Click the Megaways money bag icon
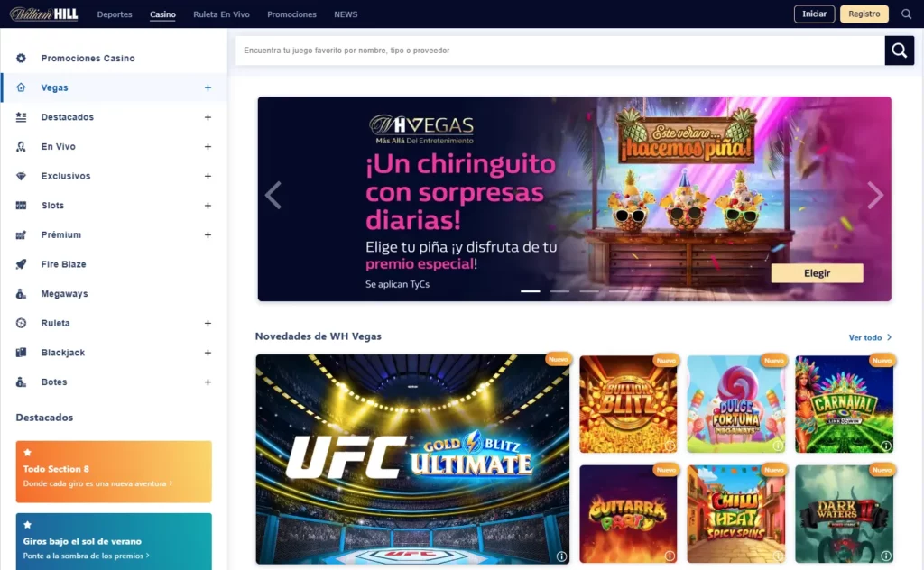 pos(22,293)
